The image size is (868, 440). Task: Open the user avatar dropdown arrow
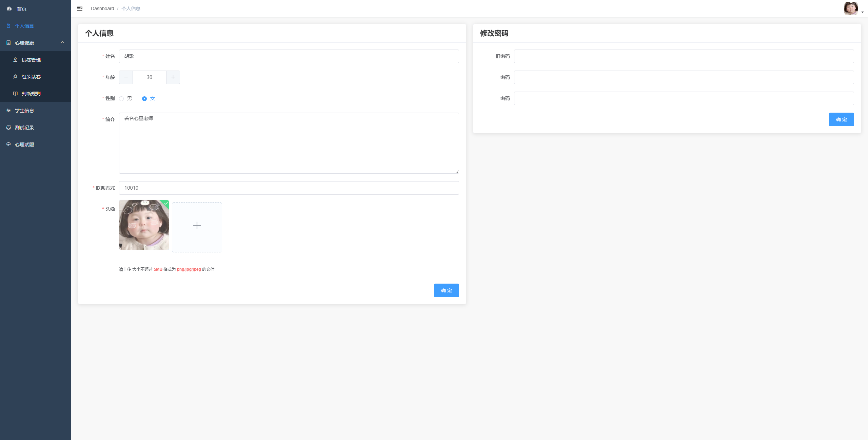coord(863,12)
